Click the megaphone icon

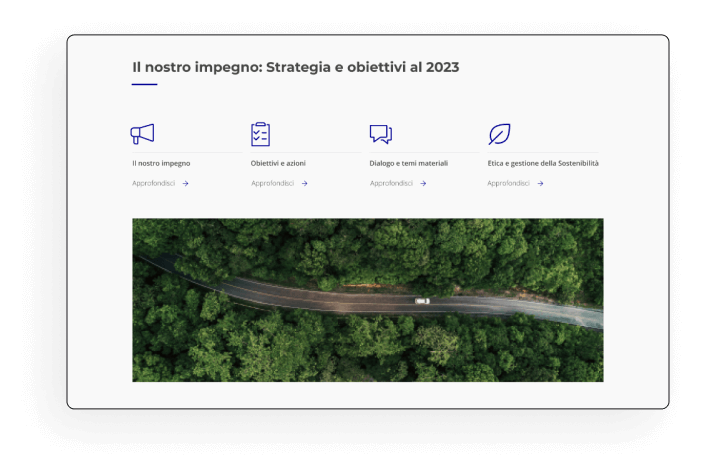click(142, 134)
